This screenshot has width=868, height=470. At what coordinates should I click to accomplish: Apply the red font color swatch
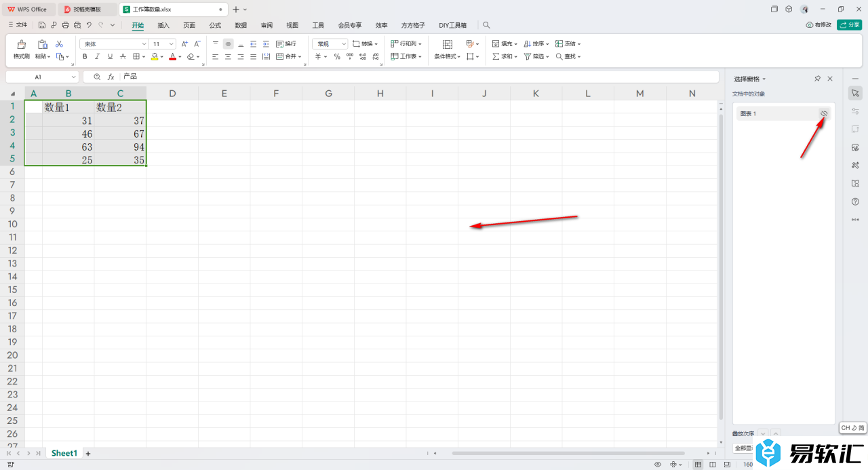point(173,57)
